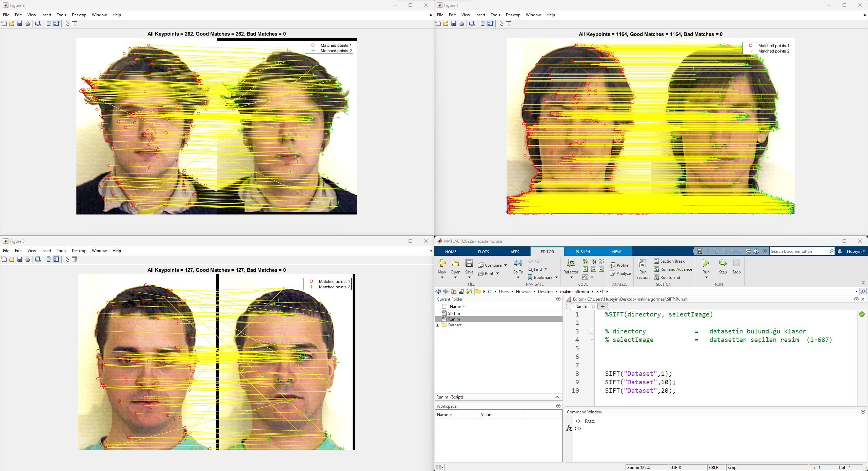Open the Current Folder panel actions menu
The width and height of the screenshot is (868, 471).
coord(558,299)
